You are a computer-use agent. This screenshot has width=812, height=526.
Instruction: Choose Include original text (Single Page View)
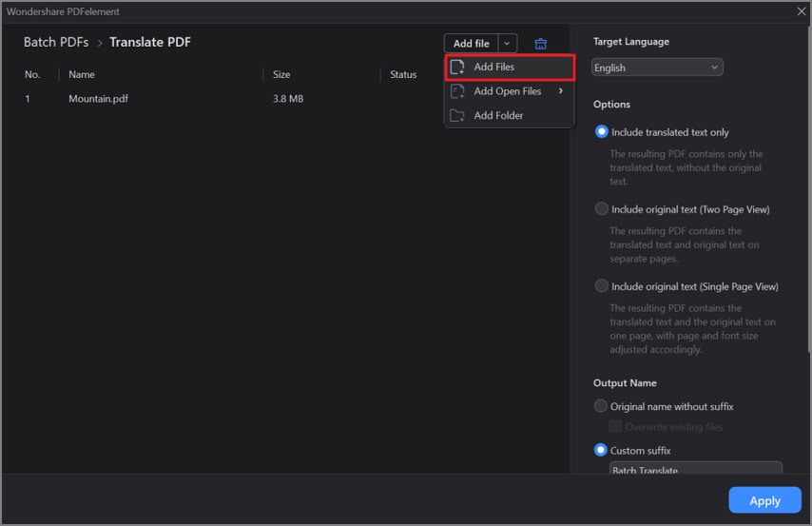601,286
